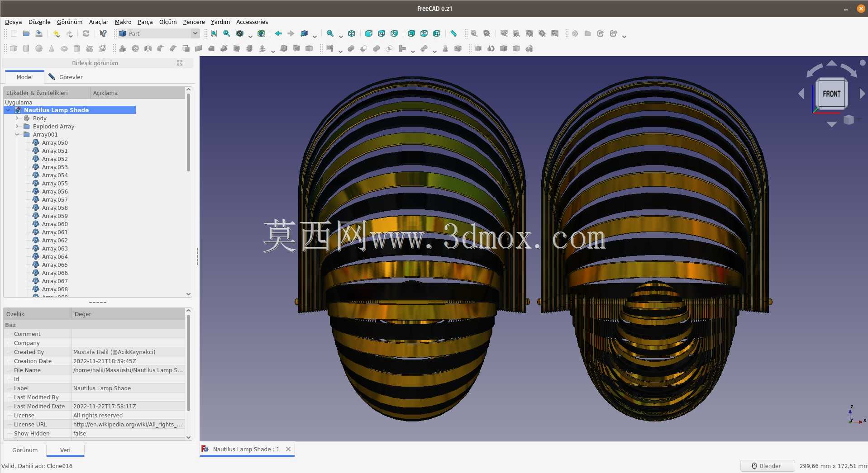Open the Split tools dropdown arrow
This screenshot has height=473, width=868.
[x=434, y=51]
